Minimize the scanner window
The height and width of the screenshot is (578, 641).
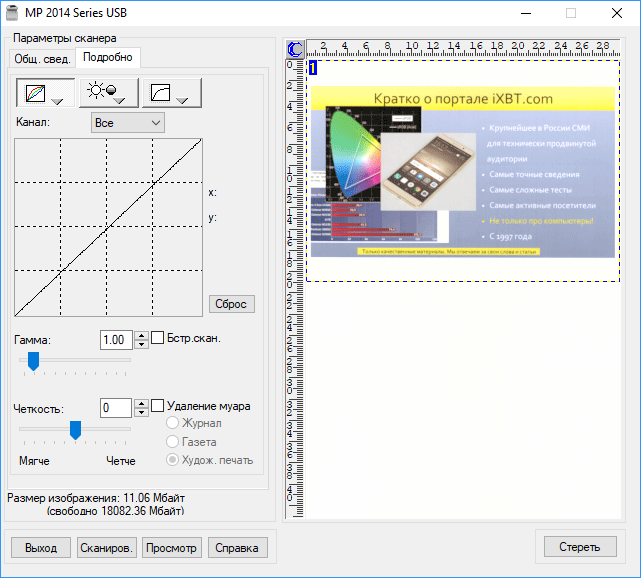point(526,13)
